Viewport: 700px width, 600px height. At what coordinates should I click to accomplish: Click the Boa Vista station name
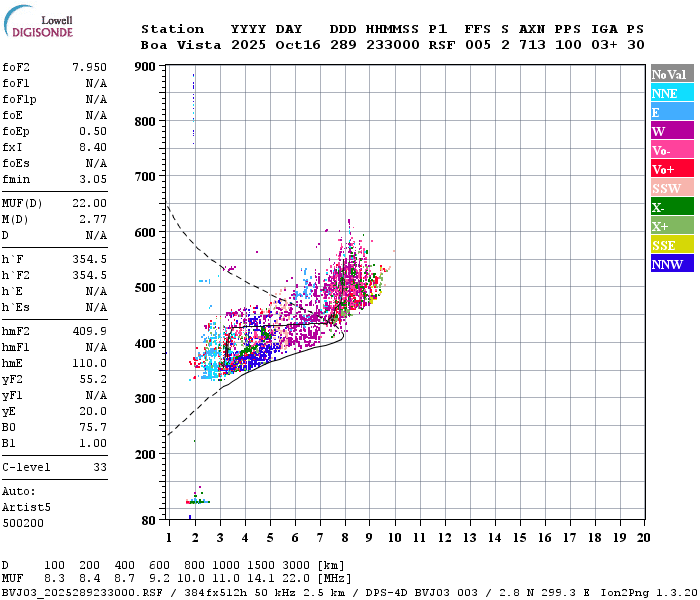[181, 45]
